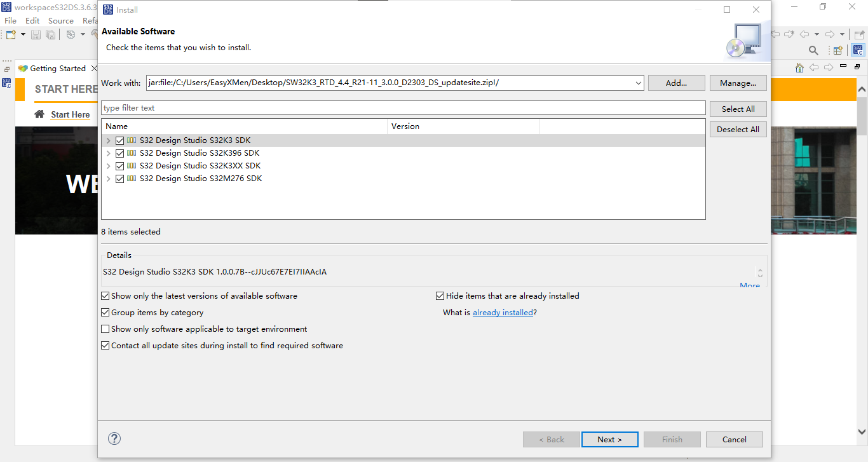Expand the S32K396 SDK tree node
The image size is (868, 462).
coord(109,153)
